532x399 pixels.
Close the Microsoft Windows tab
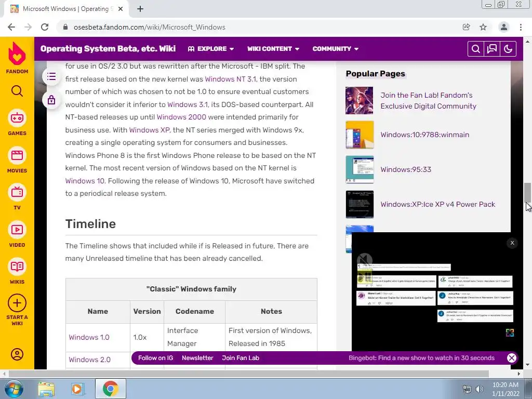click(121, 9)
